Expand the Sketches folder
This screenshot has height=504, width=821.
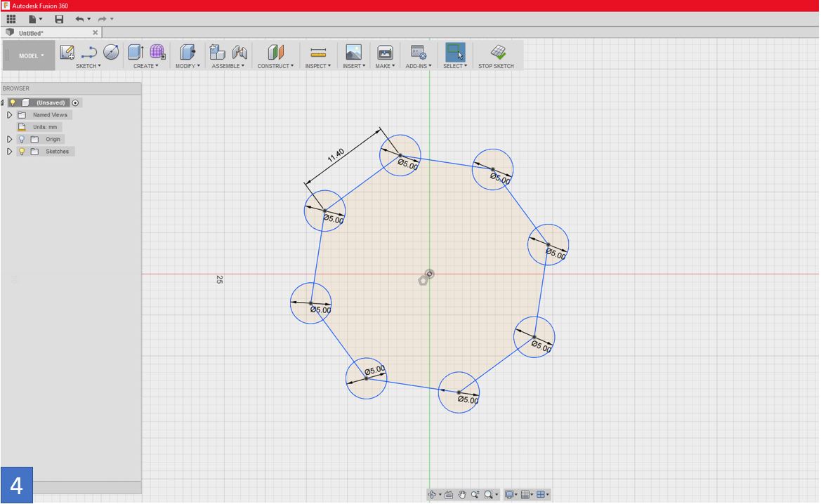point(9,151)
